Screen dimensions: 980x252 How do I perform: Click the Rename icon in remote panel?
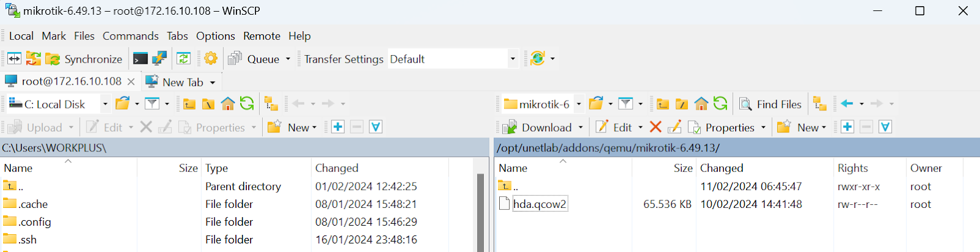(674, 127)
